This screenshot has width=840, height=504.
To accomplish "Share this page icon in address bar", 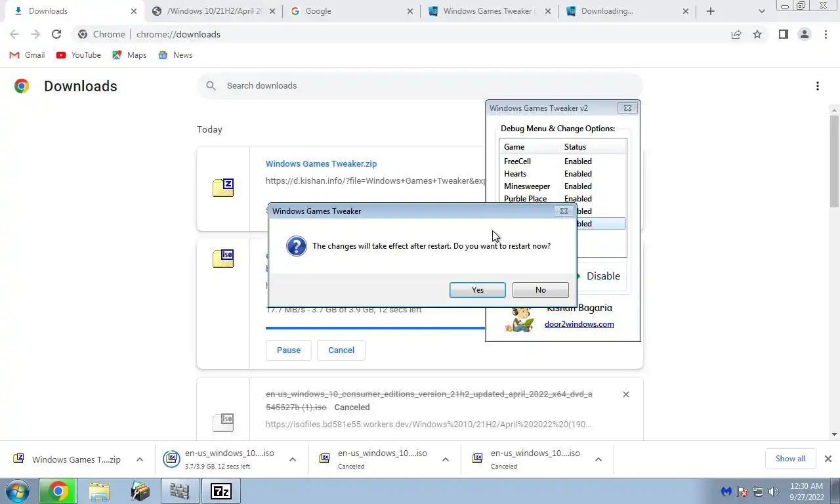I will (x=736, y=34).
